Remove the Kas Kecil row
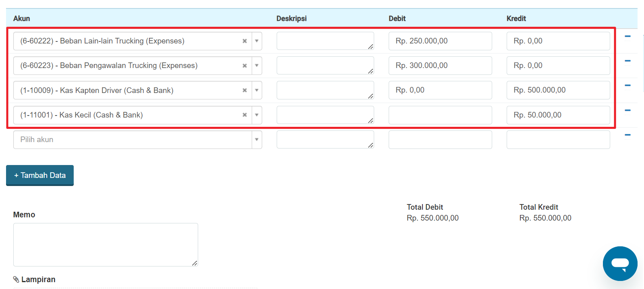This screenshot has height=289, width=644. coord(627,110)
